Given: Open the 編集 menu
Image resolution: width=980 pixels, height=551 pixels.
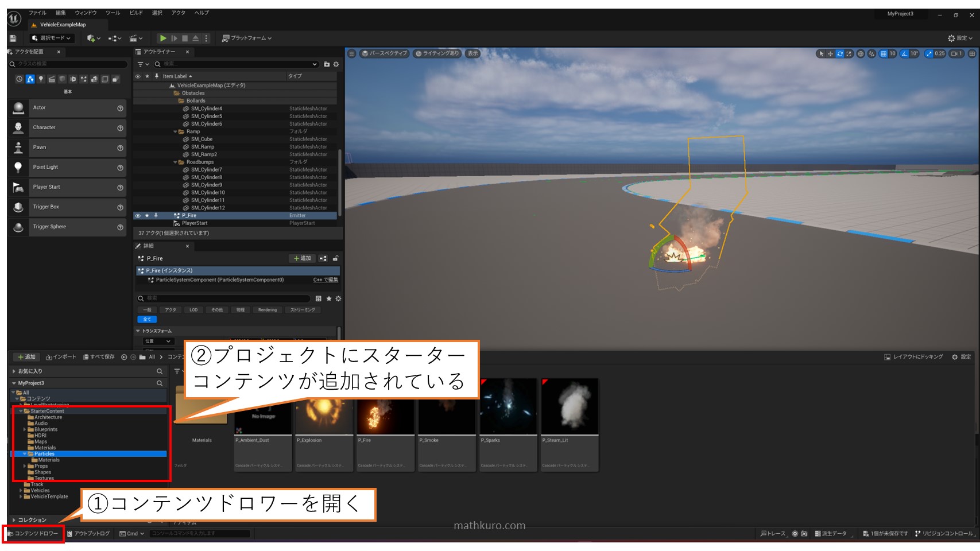Looking at the screenshot, I should pos(61,13).
